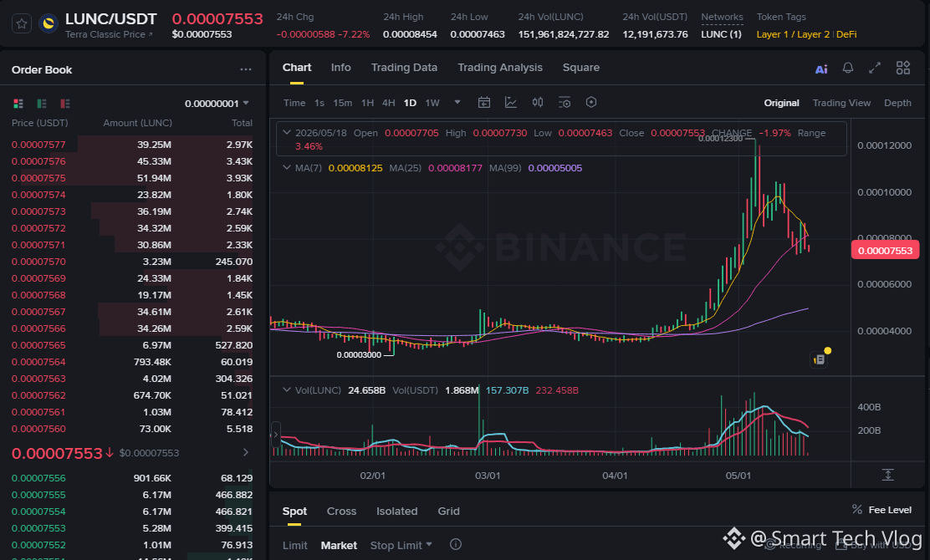Switch to the Info tab
This screenshot has height=560, width=930.
tap(341, 68)
